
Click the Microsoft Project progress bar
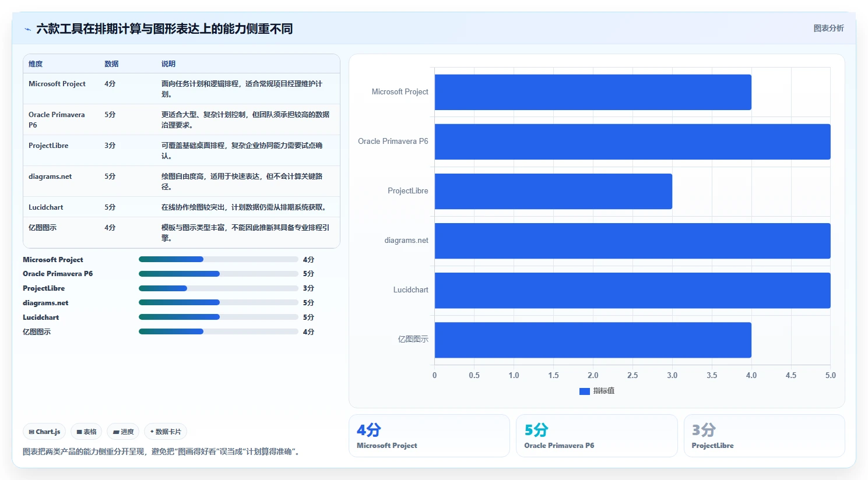tap(218, 259)
